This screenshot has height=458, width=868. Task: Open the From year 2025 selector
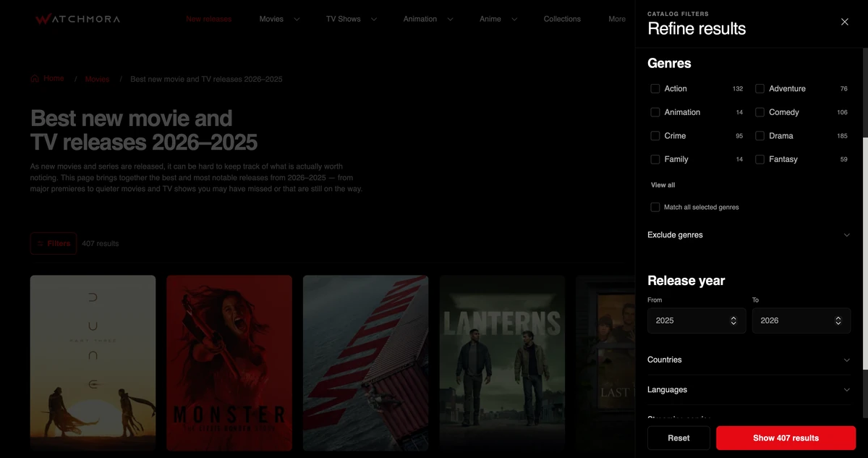tap(697, 321)
